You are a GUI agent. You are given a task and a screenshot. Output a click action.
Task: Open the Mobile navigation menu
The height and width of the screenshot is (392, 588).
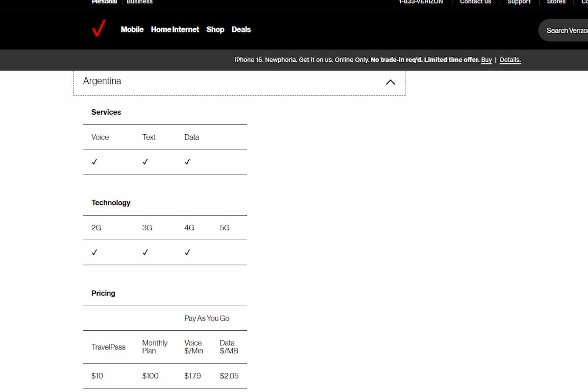click(x=132, y=29)
